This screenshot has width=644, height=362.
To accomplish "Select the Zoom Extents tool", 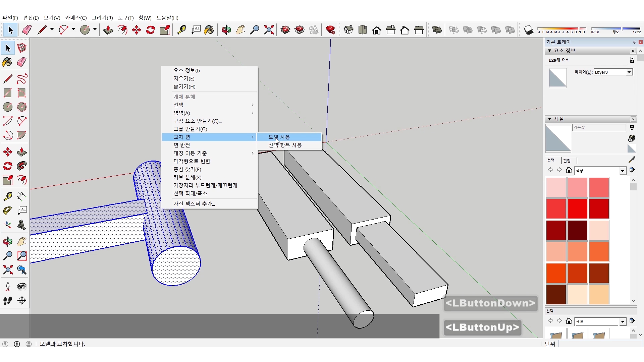I will coord(269,30).
